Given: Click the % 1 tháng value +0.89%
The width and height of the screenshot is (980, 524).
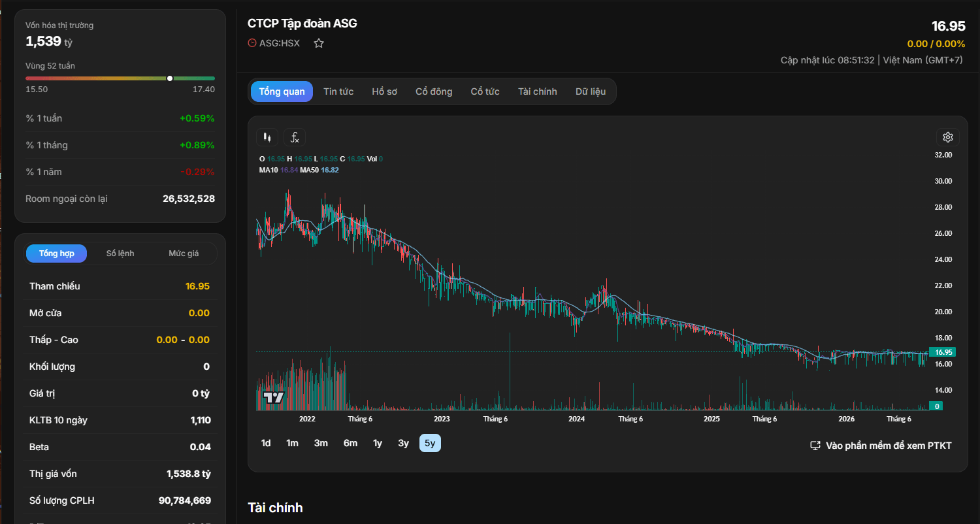Looking at the screenshot, I should (x=197, y=145).
